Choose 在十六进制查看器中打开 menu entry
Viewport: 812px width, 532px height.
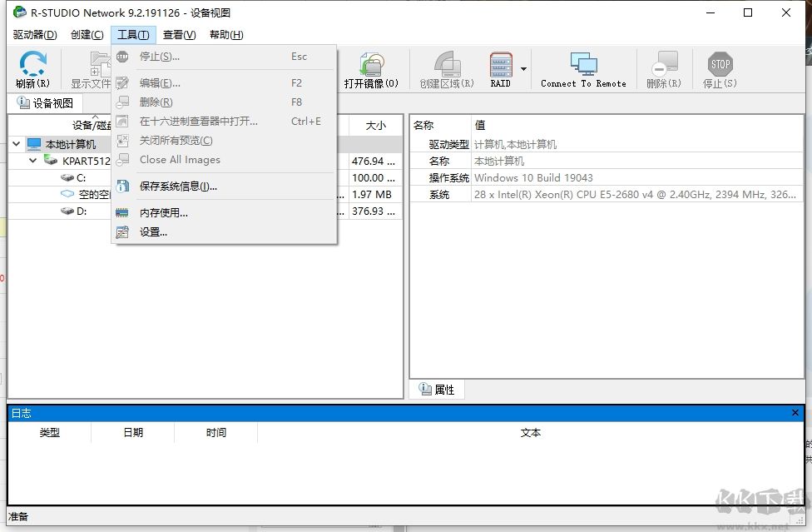point(225,122)
